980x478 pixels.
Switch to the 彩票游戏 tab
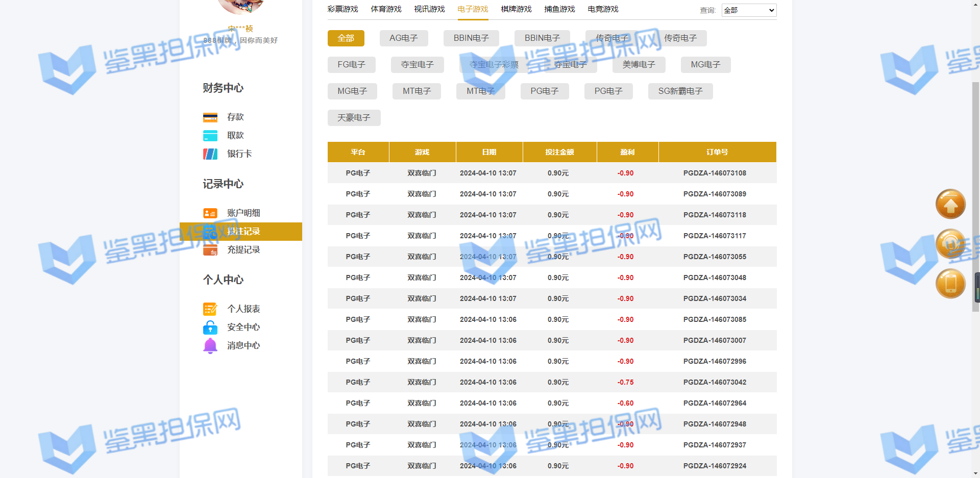pyautogui.click(x=342, y=9)
